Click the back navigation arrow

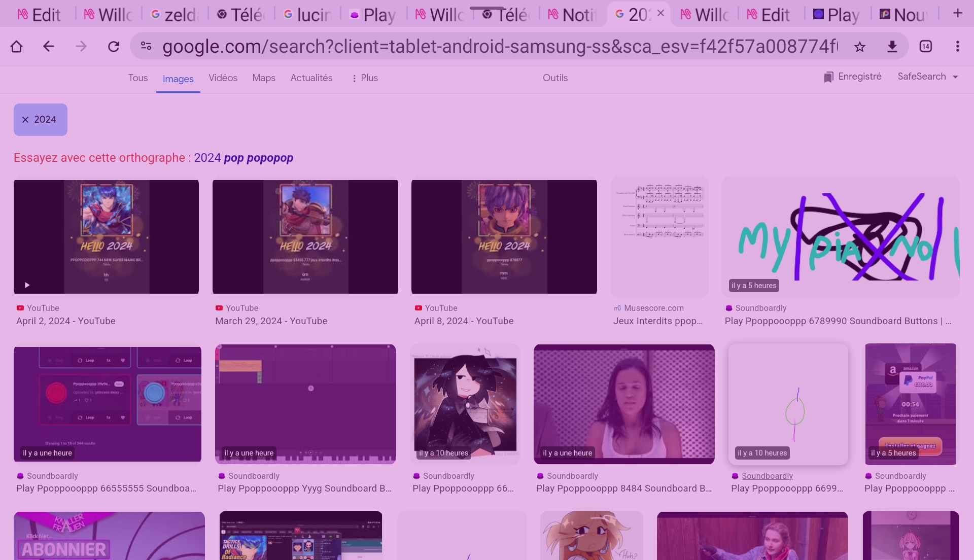(x=49, y=47)
